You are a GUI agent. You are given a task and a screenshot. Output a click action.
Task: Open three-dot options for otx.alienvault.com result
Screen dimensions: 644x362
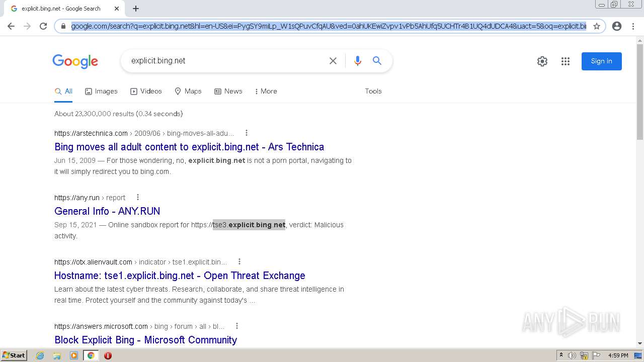(x=239, y=262)
